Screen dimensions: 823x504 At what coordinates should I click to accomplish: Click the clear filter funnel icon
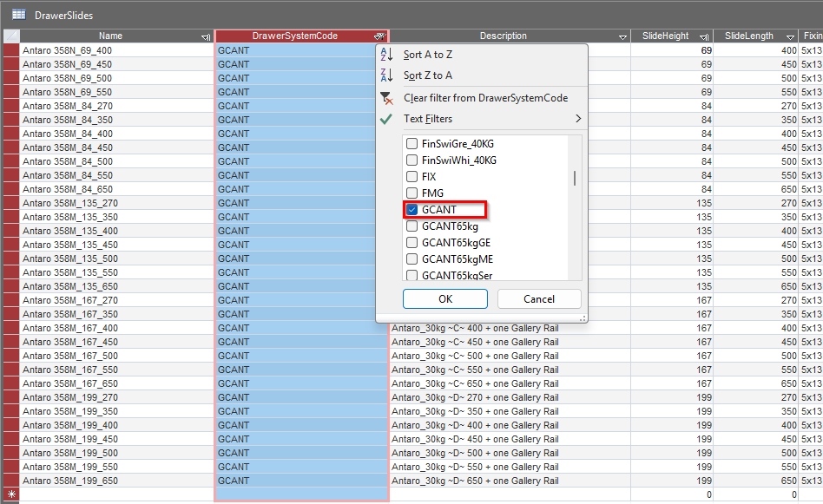click(386, 98)
